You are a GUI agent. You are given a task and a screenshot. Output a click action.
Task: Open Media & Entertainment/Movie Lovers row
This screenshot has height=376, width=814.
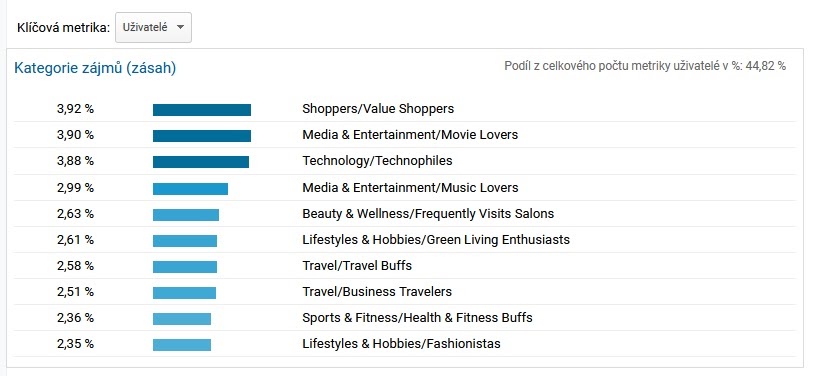[410, 135]
